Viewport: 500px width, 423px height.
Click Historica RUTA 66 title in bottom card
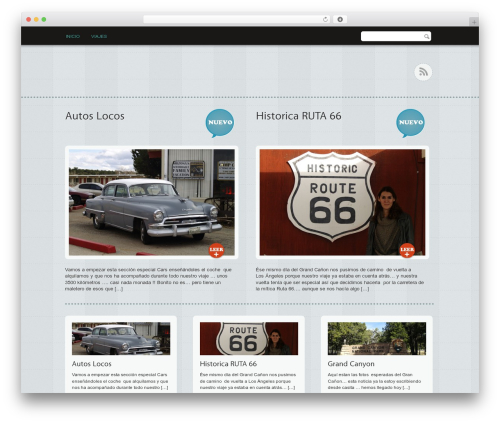pyautogui.click(x=228, y=364)
